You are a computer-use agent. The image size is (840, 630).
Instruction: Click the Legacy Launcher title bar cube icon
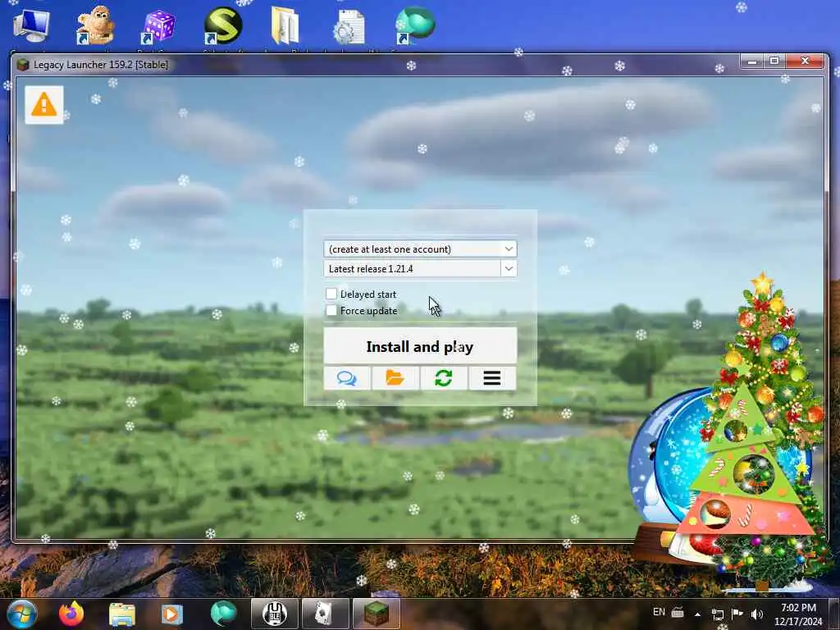point(22,65)
